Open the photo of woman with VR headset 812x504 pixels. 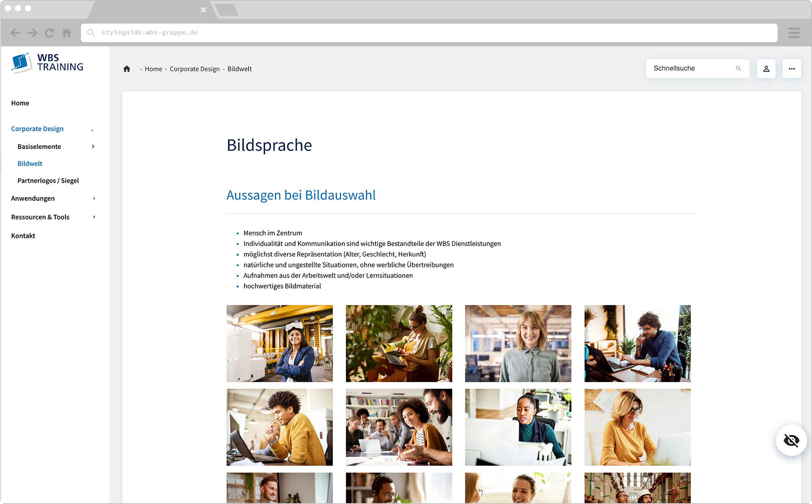280,343
